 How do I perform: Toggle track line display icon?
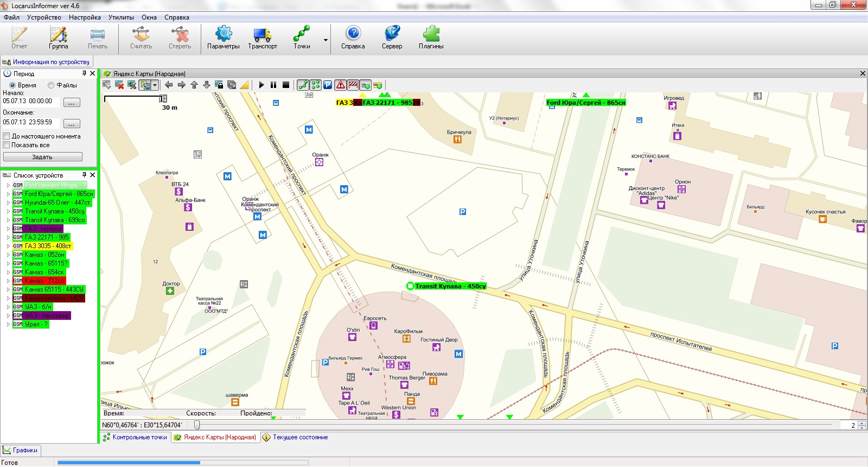click(303, 85)
